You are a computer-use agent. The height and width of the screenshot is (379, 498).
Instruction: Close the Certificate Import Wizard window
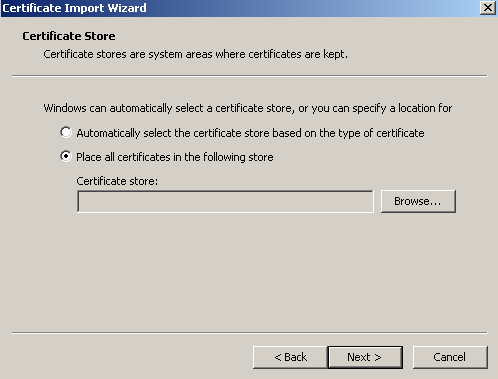[487, 8]
